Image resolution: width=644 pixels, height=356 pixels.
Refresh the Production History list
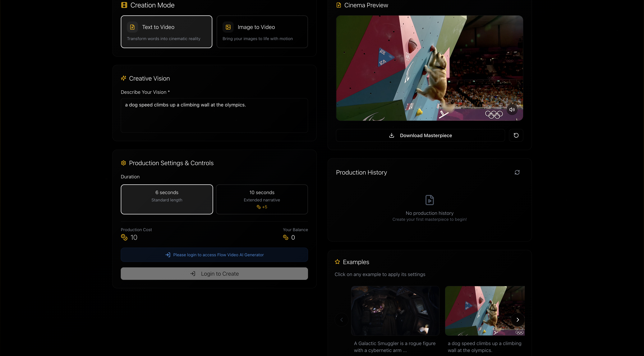point(517,172)
